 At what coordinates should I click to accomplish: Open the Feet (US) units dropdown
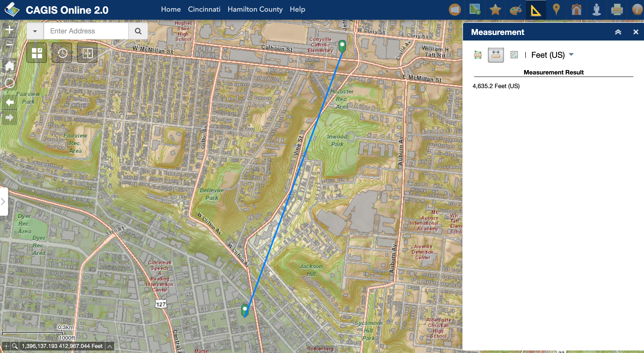552,55
